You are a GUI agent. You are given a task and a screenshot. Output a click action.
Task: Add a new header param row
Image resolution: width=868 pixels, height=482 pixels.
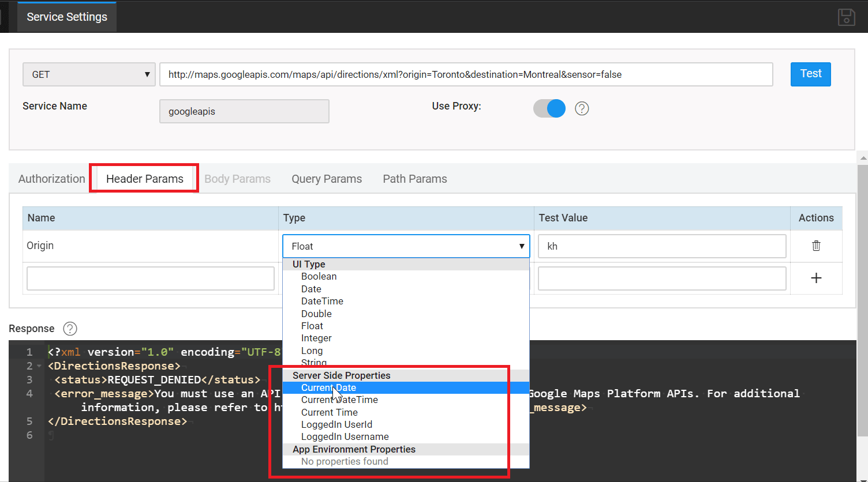click(x=816, y=278)
